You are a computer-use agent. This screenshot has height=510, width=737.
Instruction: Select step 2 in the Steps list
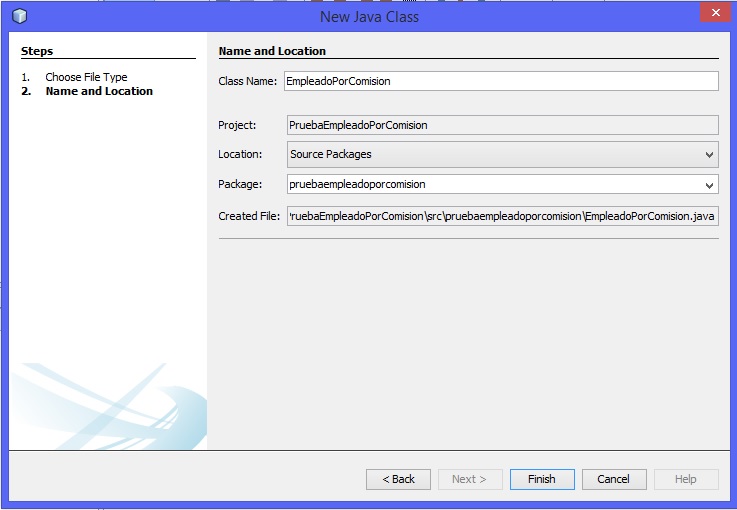coord(99,91)
